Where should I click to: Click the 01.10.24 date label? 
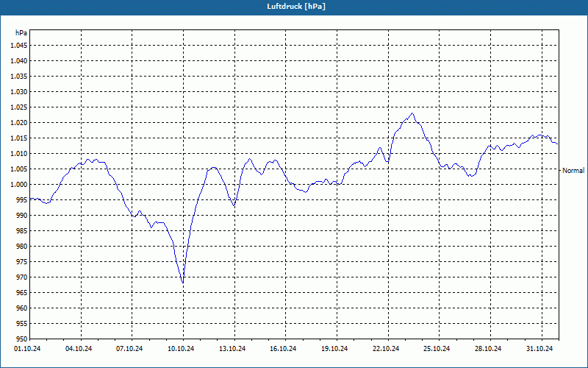(x=27, y=349)
